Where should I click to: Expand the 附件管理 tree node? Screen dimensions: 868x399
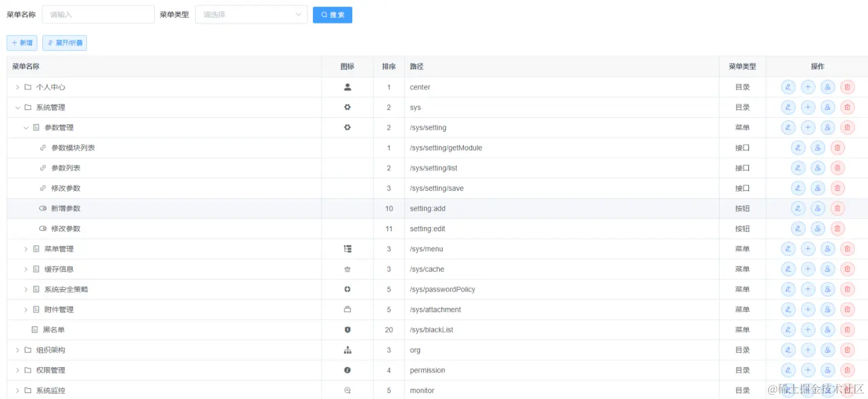(26, 310)
